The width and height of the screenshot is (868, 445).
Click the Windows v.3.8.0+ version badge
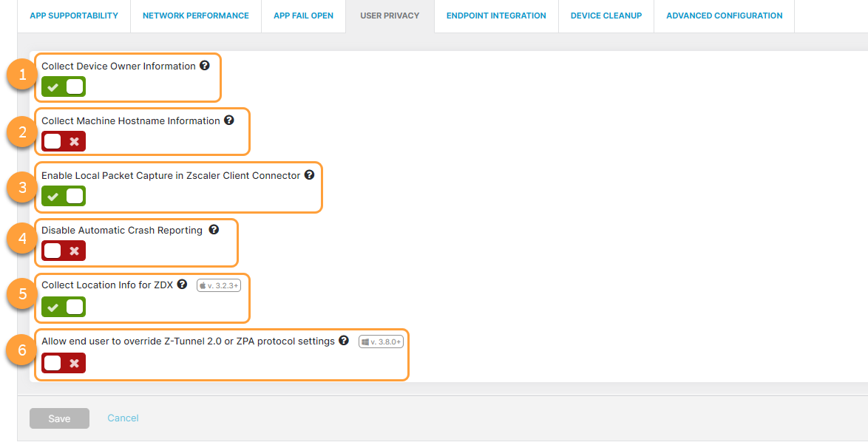click(x=380, y=342)
